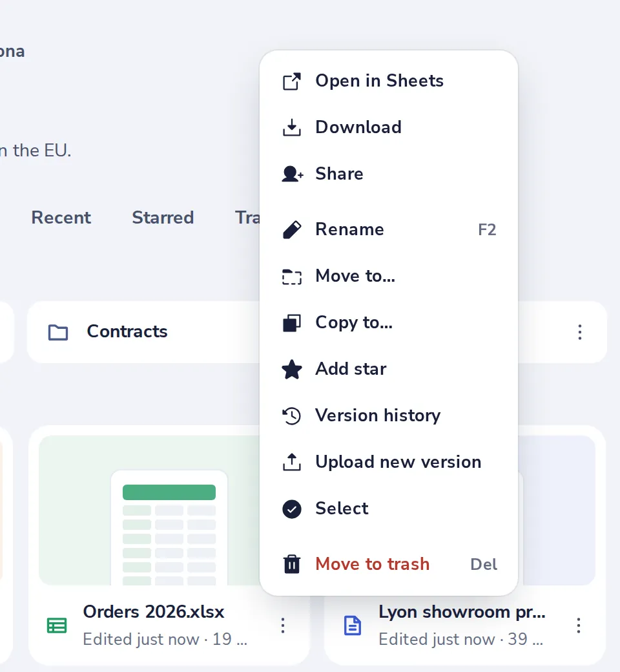Choose Select with the checkmark icon
This screenshot has width=620, height=672.
click(x=389, y=509)
